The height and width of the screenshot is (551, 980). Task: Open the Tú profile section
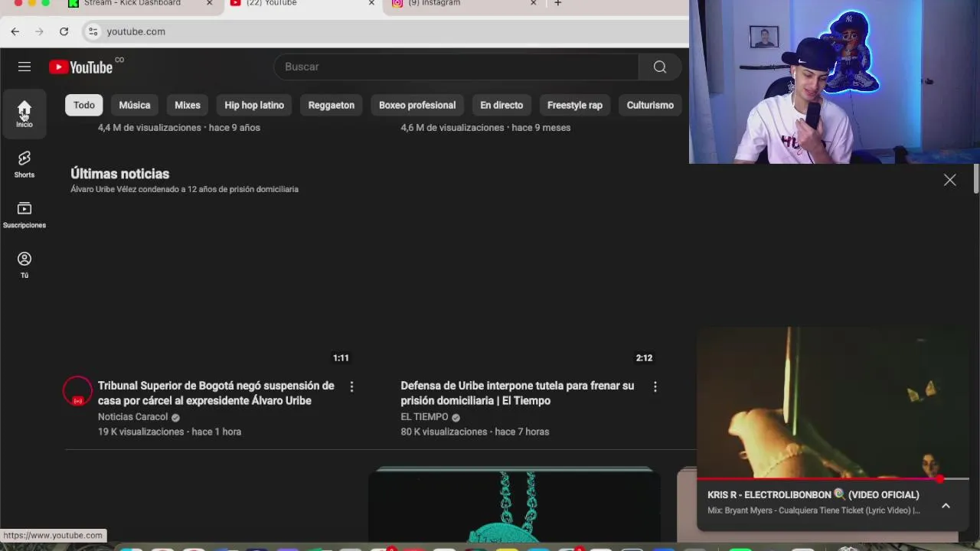pyautogui.click(x=24, y=266)
